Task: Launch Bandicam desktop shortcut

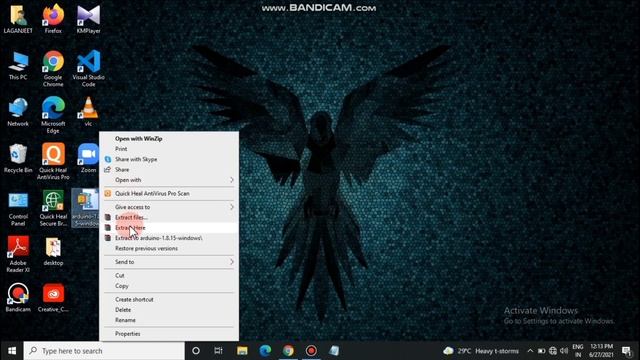Action: coord(18,298)
